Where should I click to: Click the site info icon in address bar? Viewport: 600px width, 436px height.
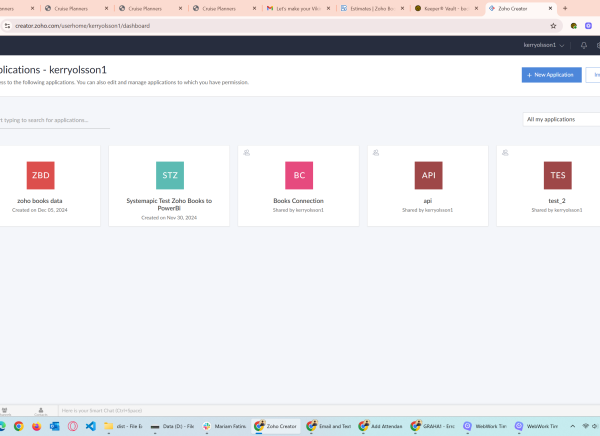pos(8,25)
